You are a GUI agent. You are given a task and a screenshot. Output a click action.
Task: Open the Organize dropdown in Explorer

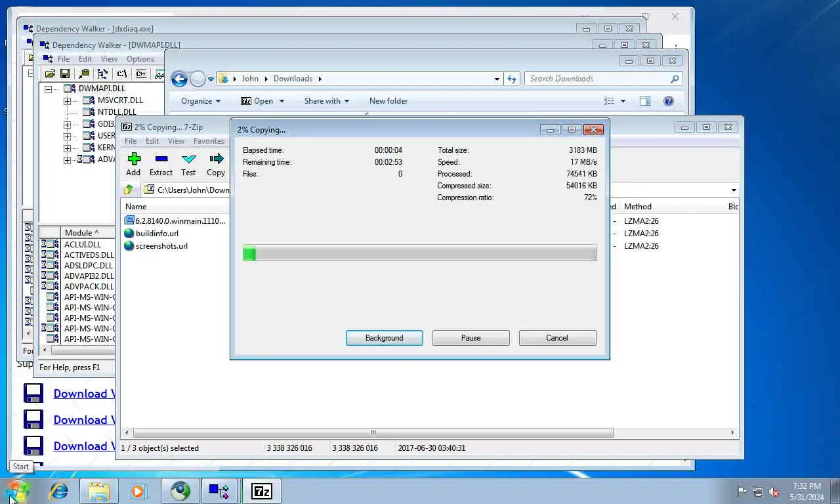click(201, 101)
